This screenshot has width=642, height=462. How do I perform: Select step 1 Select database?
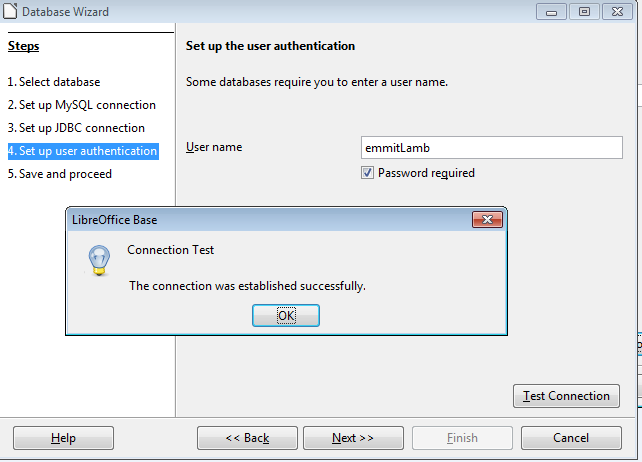54,82
